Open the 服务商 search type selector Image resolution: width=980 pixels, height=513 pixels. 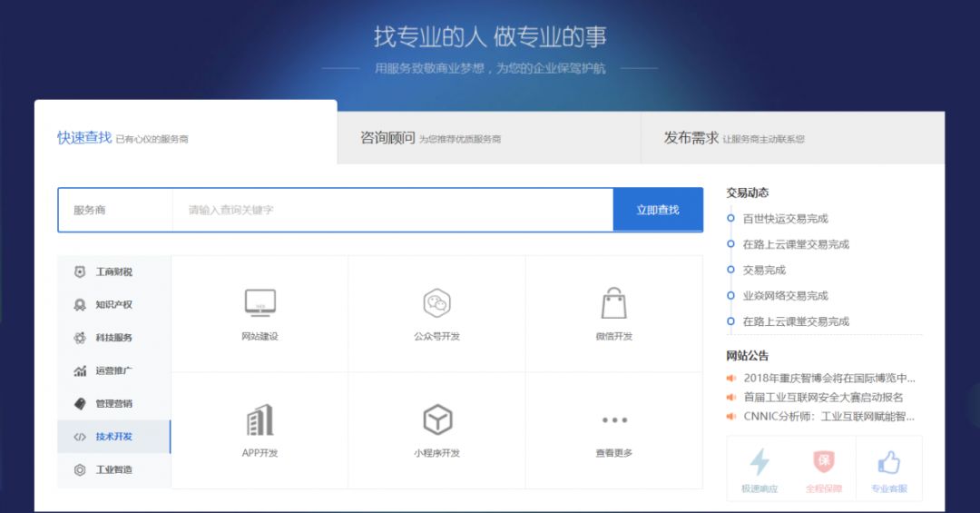tap(114, 210)
